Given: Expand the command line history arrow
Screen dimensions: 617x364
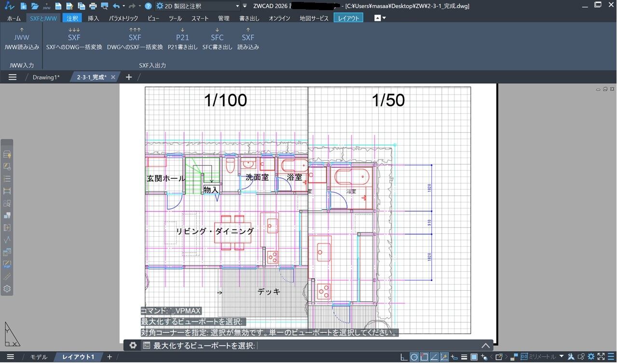Looking at the screenshot, I should tap(485, 346).
